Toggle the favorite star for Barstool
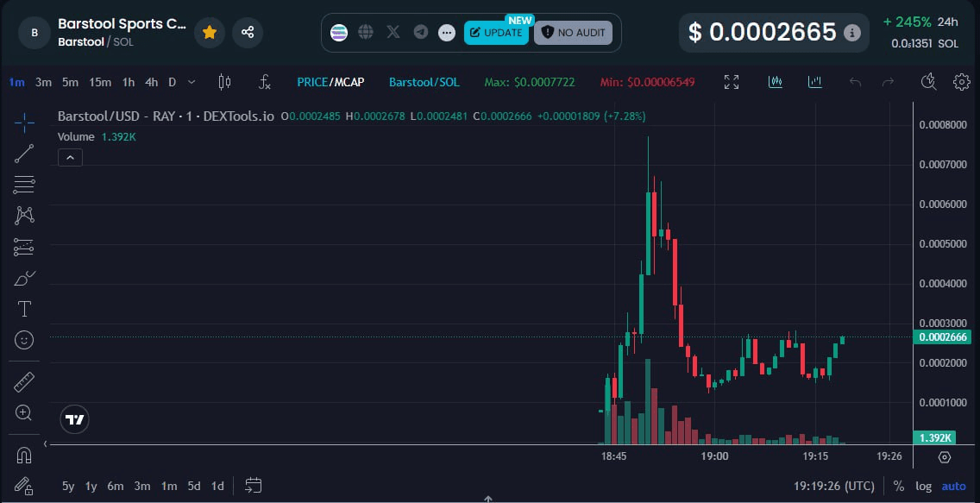980x503 pixels. pyautogui.click(x=210, y=33)
